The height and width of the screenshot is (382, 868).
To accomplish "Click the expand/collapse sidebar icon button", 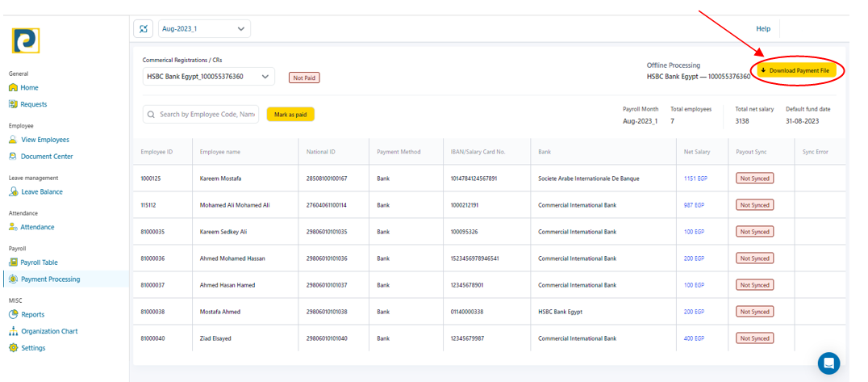I will pos(144,29).
